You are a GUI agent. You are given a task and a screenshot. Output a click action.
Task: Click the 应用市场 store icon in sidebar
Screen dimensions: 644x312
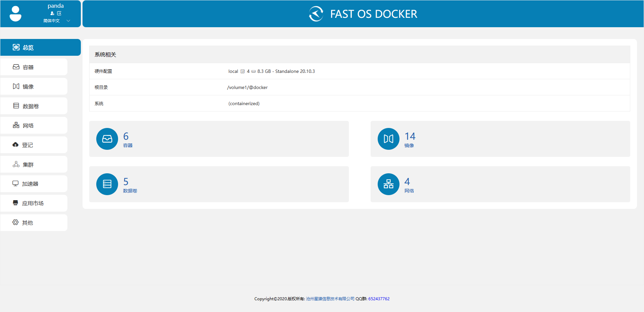pyautogui.click(x=15, y=203)
